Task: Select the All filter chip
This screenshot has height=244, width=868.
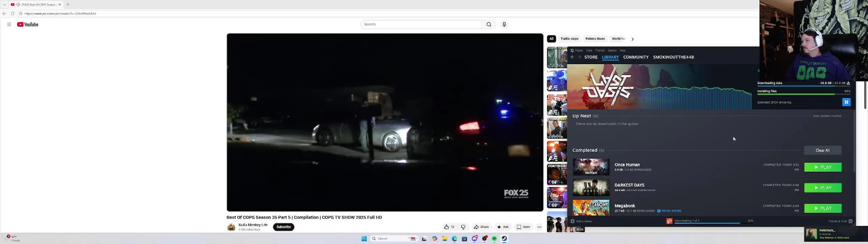Action: 551,39
